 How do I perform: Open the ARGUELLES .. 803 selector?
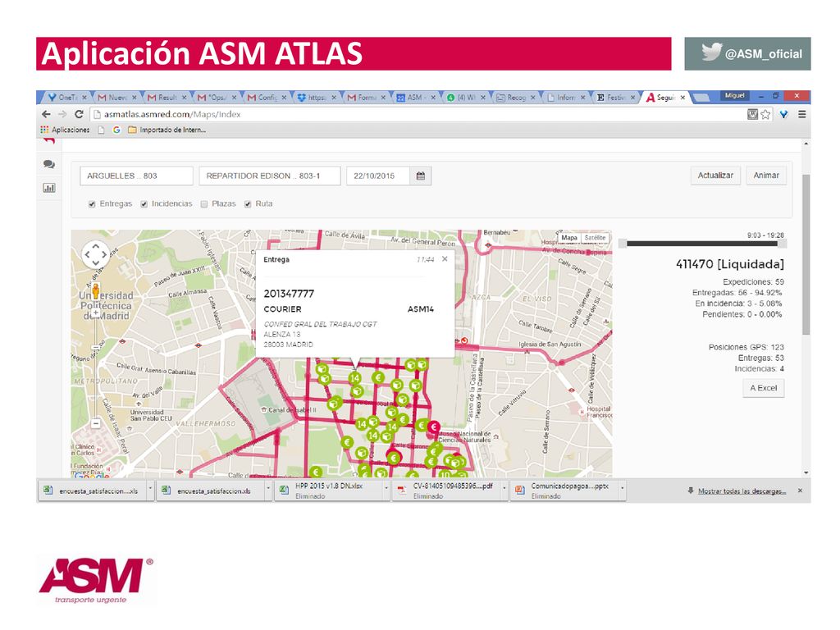pos(136,176)
